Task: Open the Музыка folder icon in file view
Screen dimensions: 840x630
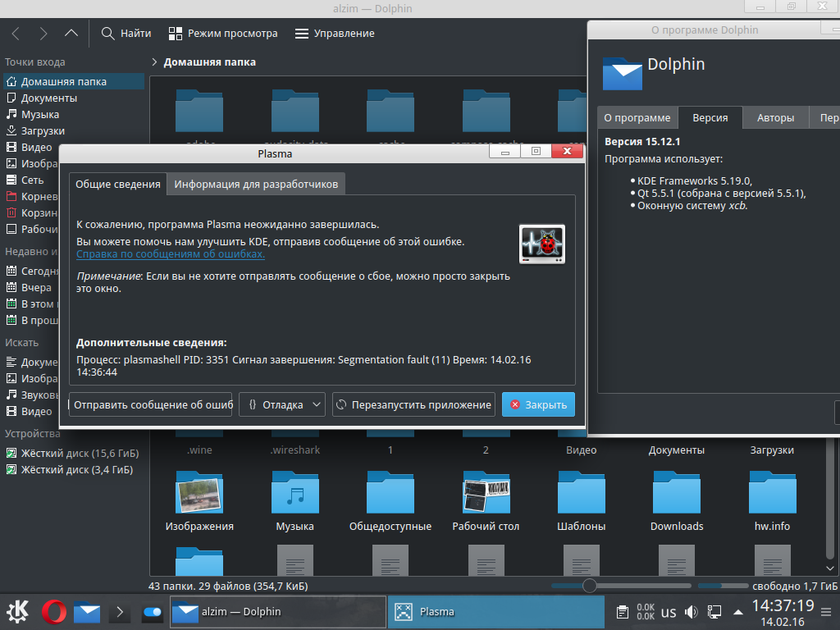Action: (294, 492)
